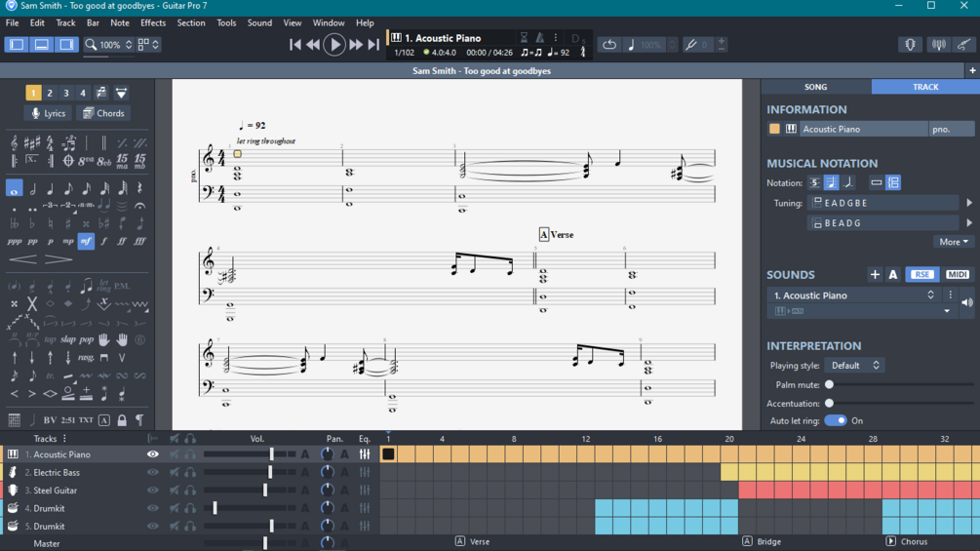The width and height of the screenshot is (980, 551).
Task: Open the Effects menu
Action: [153, 23]
